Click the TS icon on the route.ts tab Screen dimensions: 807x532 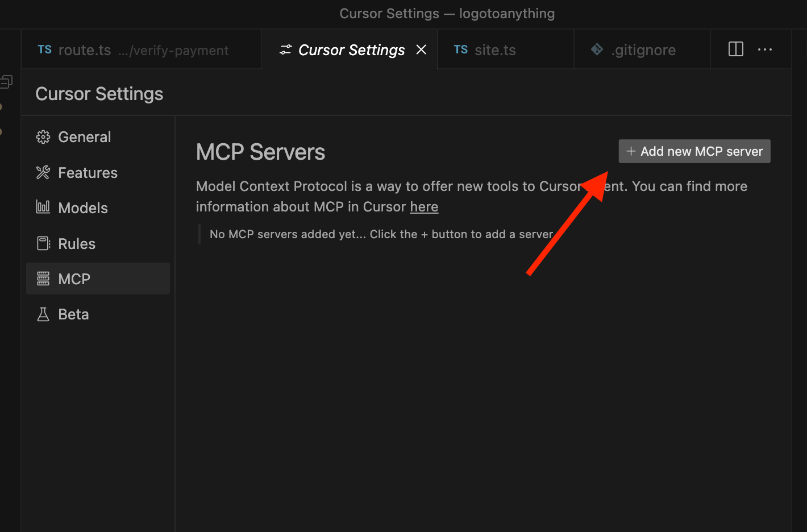point(44,49)
